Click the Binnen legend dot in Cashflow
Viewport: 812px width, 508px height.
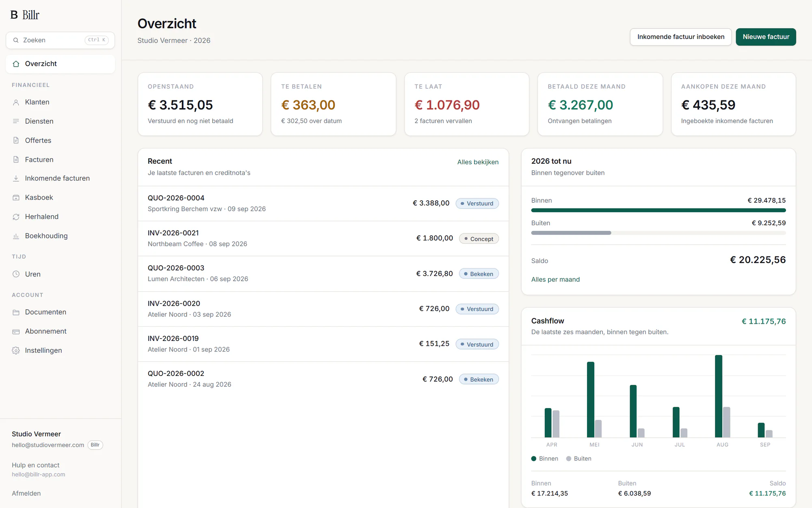pyautogui.click(x=534, y=459)
